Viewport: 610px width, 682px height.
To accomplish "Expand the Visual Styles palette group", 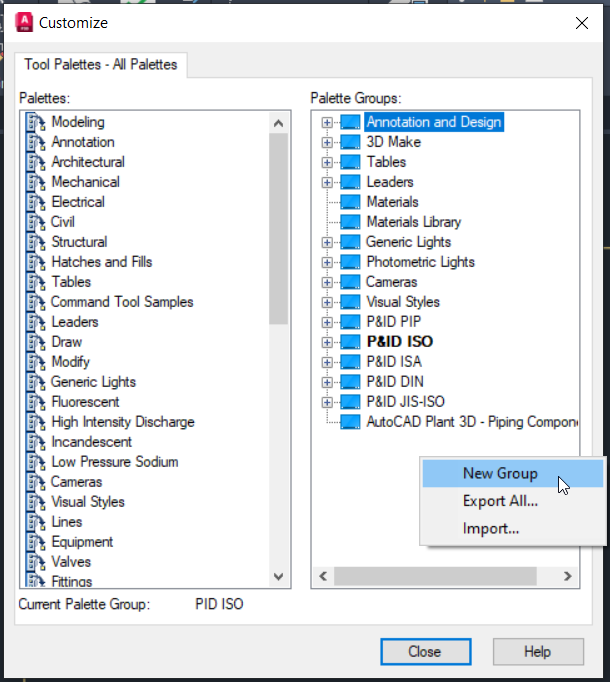I will point(327,303).
